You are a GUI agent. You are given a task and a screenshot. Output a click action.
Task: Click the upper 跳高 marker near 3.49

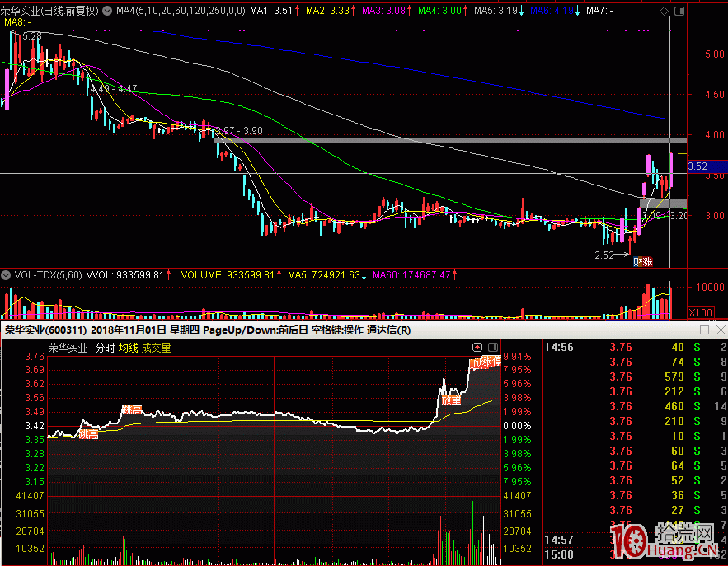pos(132,409)
